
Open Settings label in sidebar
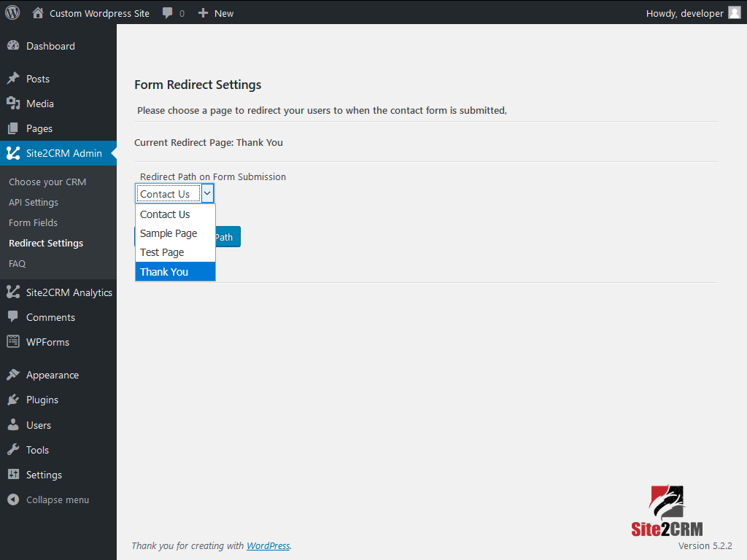tap(44, 475)
